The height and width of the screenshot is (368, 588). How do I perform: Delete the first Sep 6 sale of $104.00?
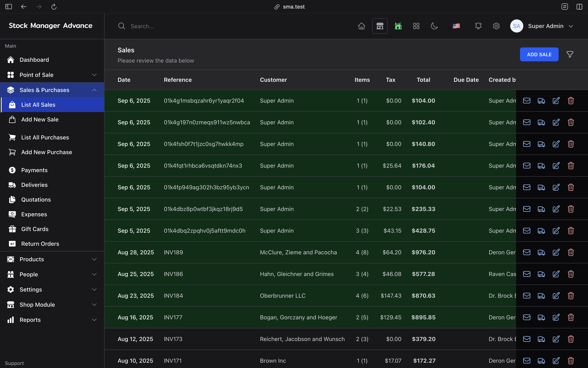pos(571,101)
